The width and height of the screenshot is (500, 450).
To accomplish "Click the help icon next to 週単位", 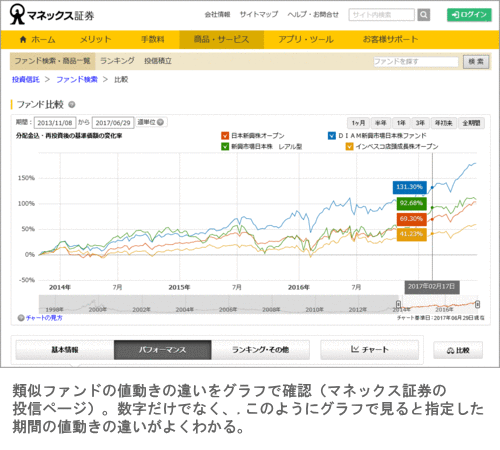I will tap(160, 122).
